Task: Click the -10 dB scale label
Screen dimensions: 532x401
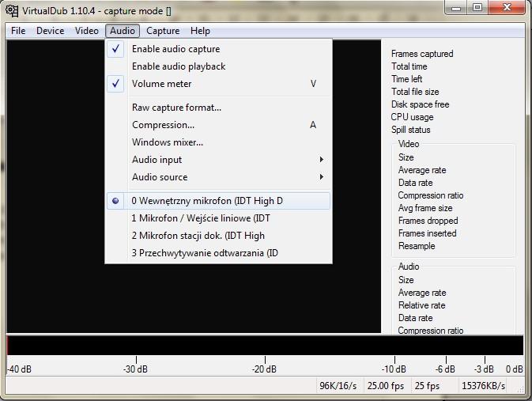Action: tap(394, 369)
